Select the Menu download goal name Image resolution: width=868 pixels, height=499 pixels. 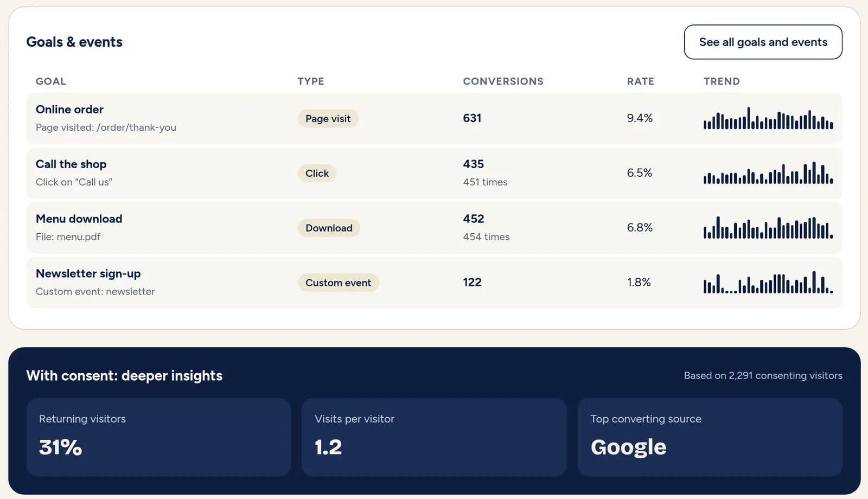click(x=79, y=219)
